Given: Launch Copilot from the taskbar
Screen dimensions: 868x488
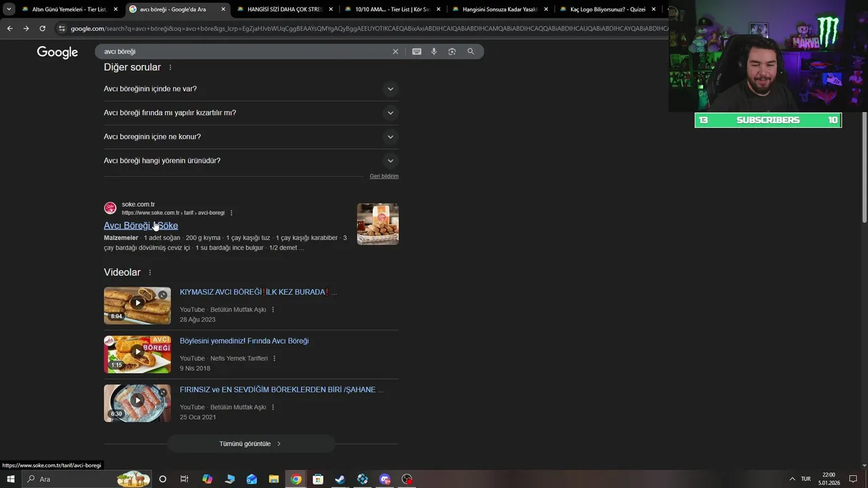Looking at the screenshot, I should click(208, 479).
